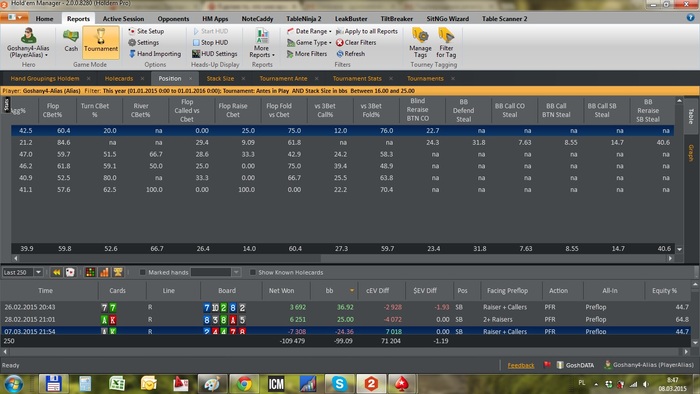Open Chrome from taskbar
Viewport: 700px width, 394px height.
[x=244, y=383]
